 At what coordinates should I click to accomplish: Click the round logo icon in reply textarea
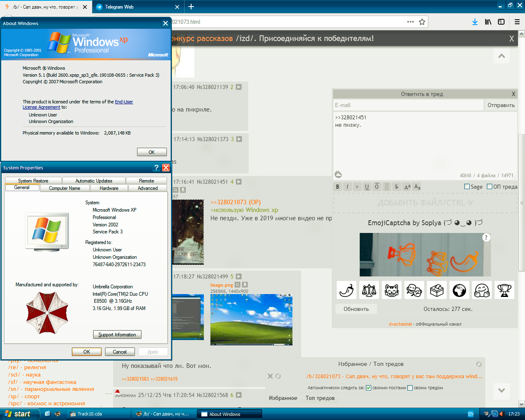pyautogui.click(x=338, y=175)
